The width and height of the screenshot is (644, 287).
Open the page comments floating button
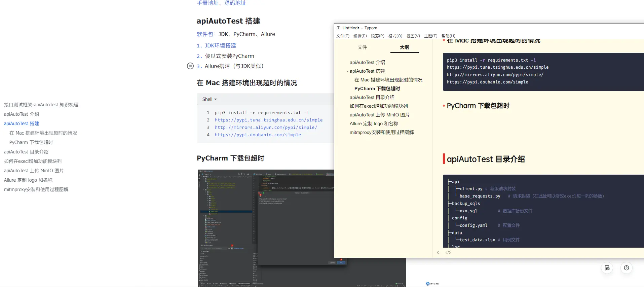point(607,268)
